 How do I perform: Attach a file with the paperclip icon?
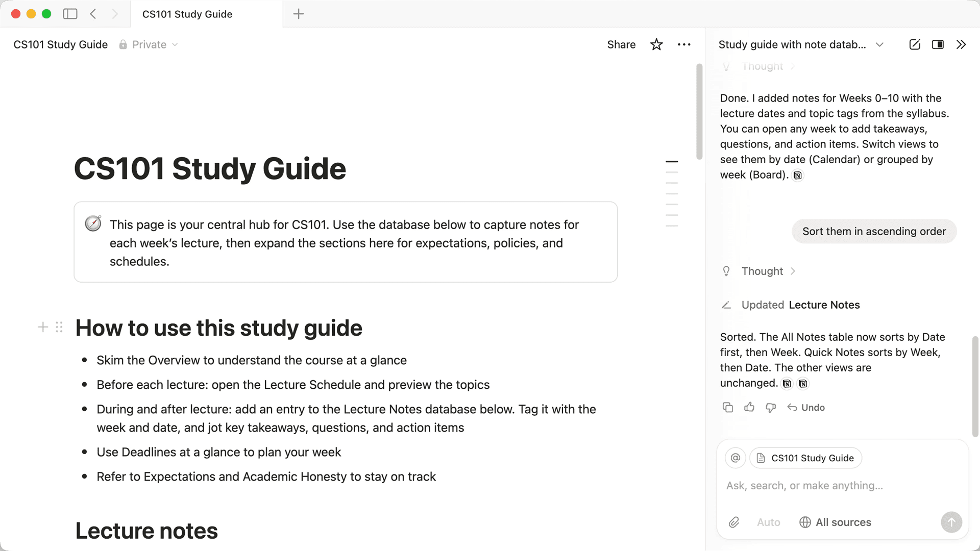tap(734, 522)
